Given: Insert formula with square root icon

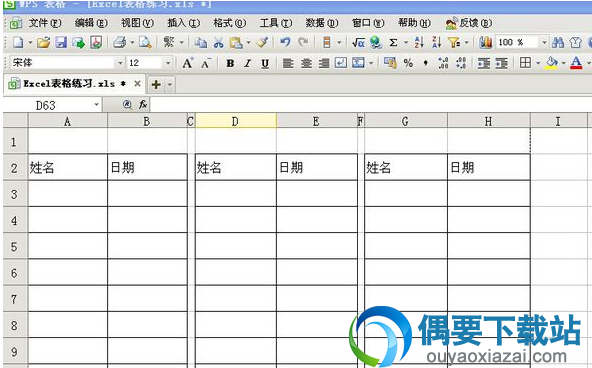Looking at the screenshot, I should 358,42.
